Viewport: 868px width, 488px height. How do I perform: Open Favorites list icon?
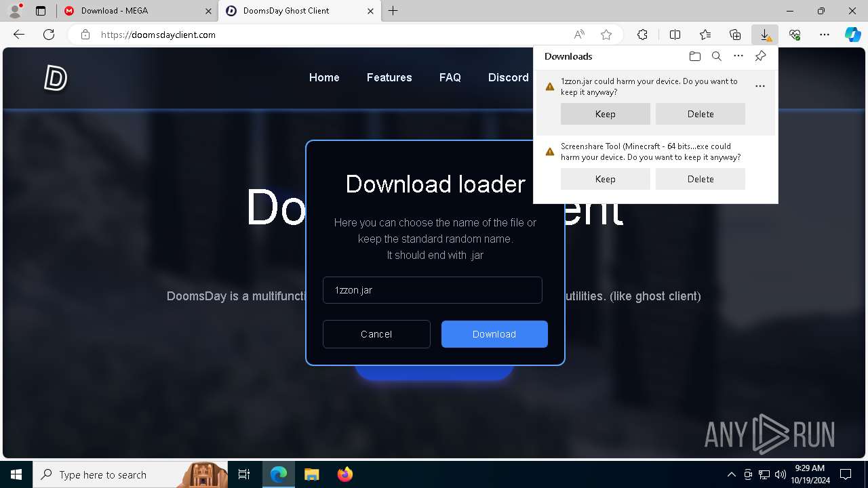[x=705, y=35]
